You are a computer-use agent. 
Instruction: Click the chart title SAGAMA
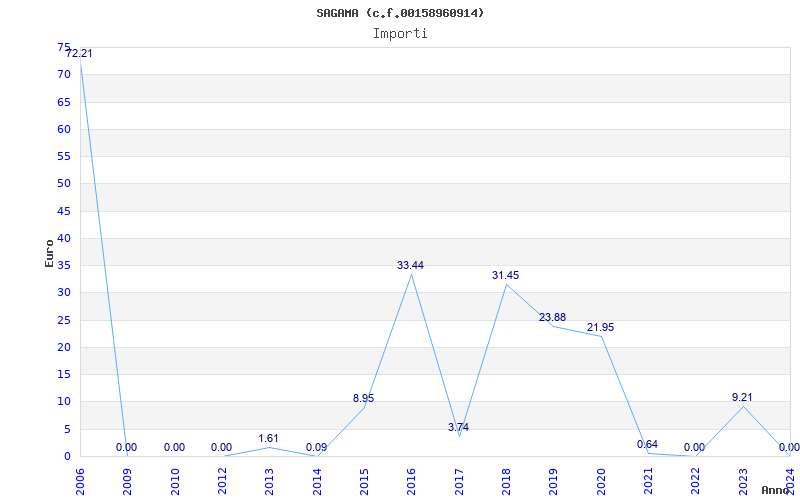pos(400,13)
